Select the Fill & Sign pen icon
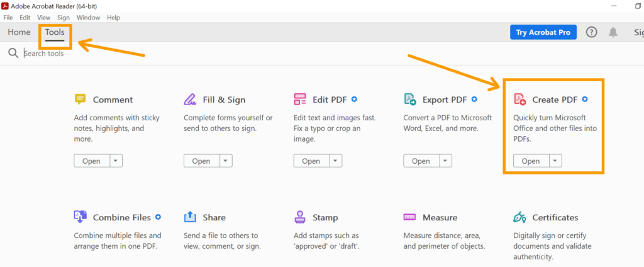644x267 pixels. 190,99
